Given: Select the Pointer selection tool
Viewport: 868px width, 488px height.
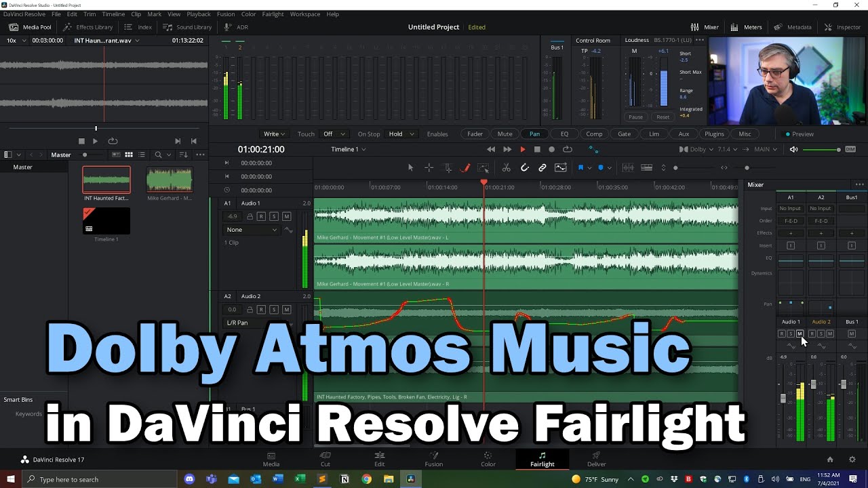Looking at the screenshot, I should click(x=410, y=167).
